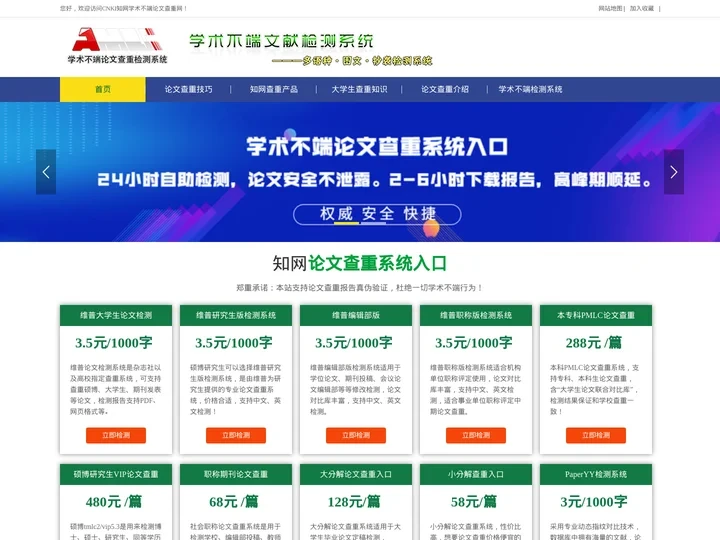720x540 pixels.
Task: Click the 职称期刊论文查重 card header
Action: click(x=236, y=474)
